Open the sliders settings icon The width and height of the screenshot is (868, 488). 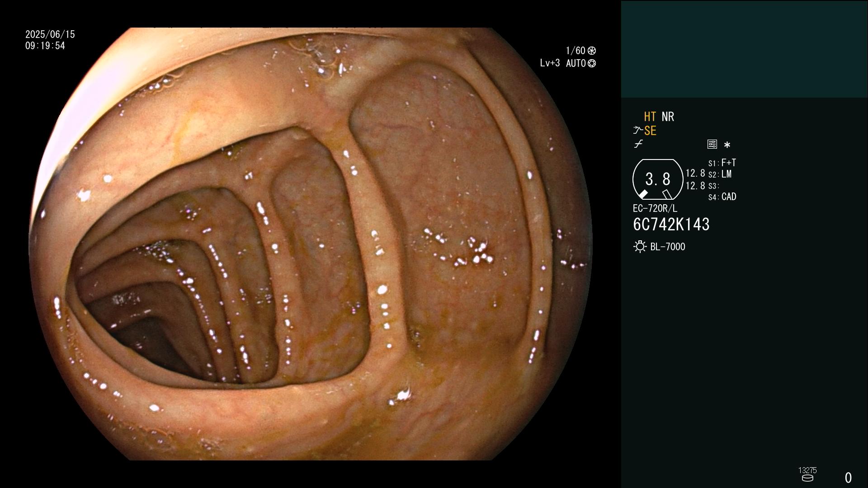tap(712, 144)
